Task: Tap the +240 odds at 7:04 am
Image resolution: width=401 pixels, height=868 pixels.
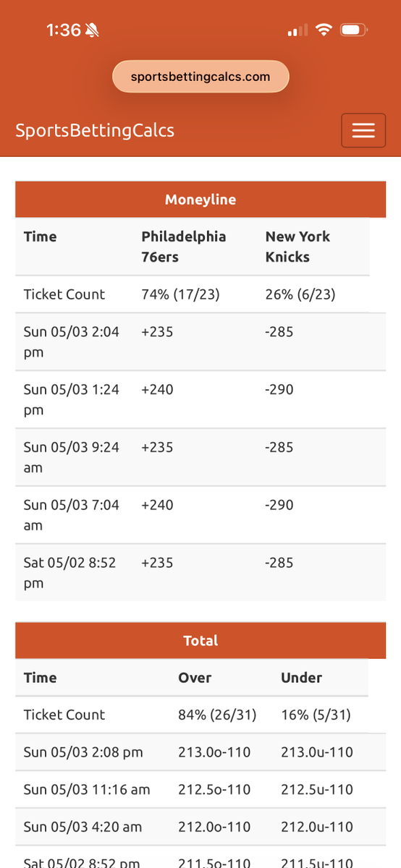Action: pos(157,505)
